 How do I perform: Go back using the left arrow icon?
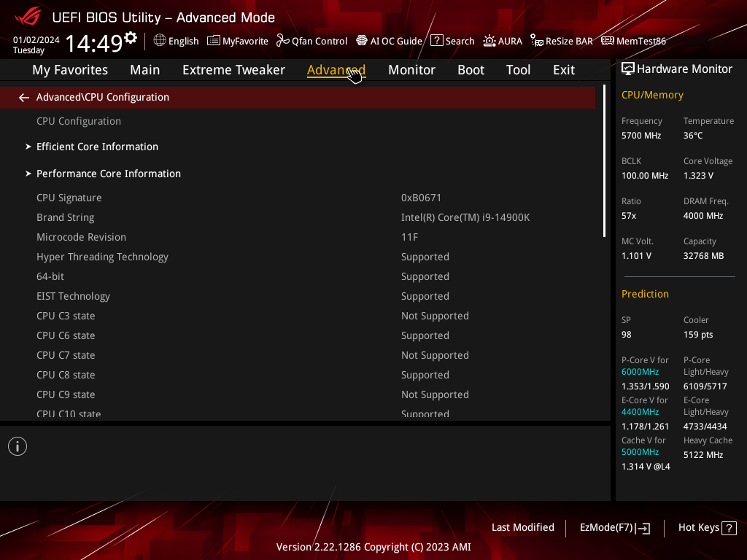point(24,98)
